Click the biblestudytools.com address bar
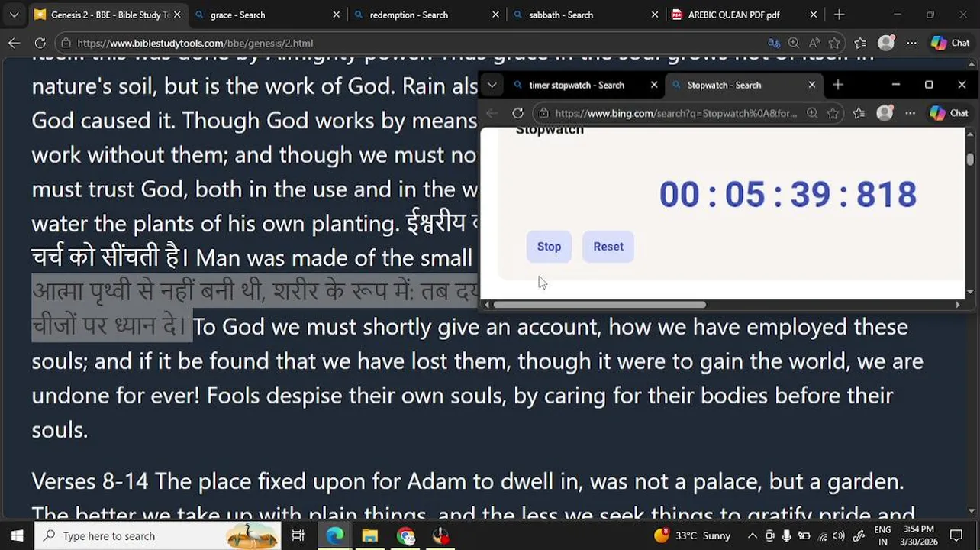 [412, 43]
